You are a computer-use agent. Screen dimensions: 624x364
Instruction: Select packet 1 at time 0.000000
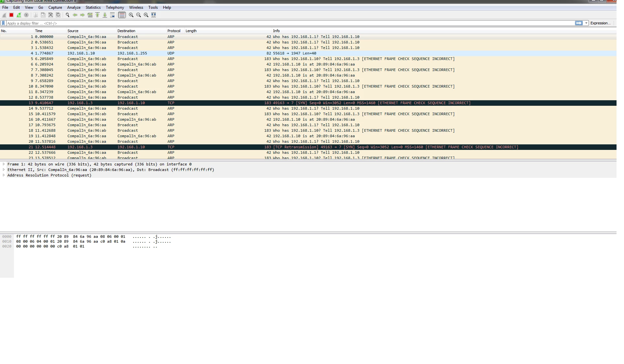coord(308,37)
